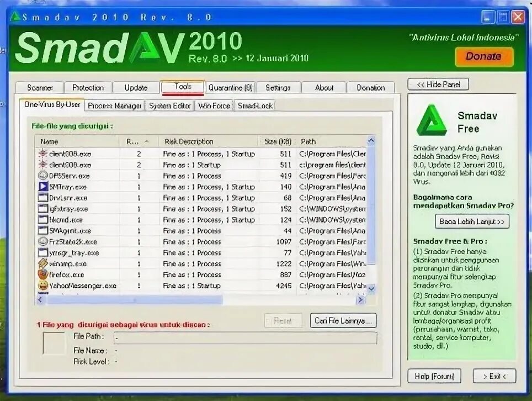This screenshot has height=401, width=532.
Task: Click the file list scroll-down arrow
Action: pos(371,289)
